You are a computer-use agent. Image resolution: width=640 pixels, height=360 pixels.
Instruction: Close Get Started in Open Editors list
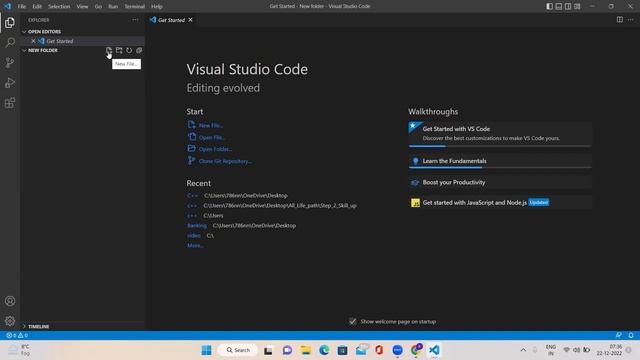tap(33, 41)
